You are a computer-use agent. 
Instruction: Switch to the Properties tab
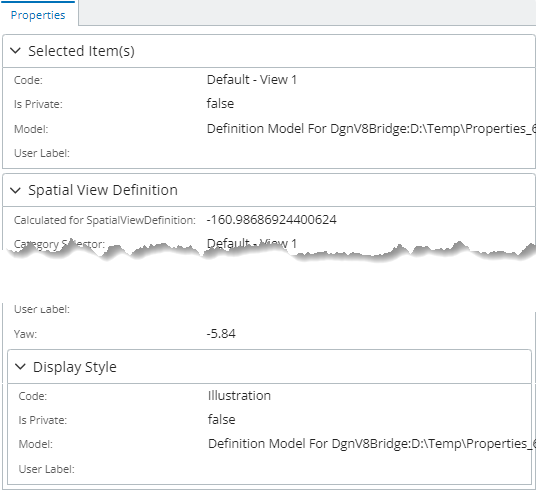[38, 15]
